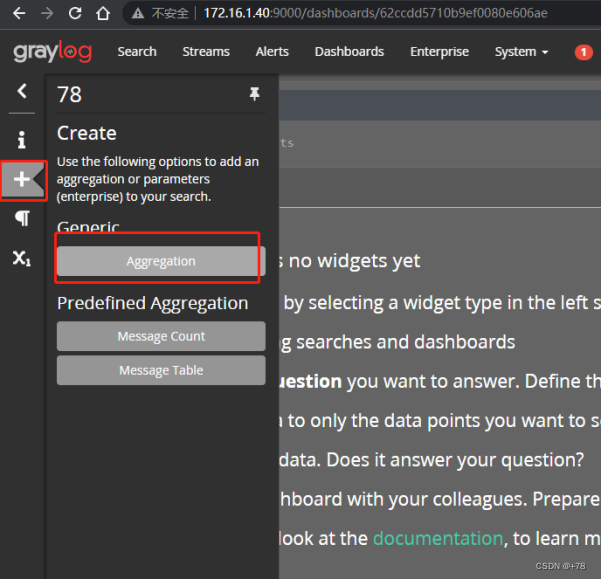Click the dashboard title 78

(x=69, y=94)
